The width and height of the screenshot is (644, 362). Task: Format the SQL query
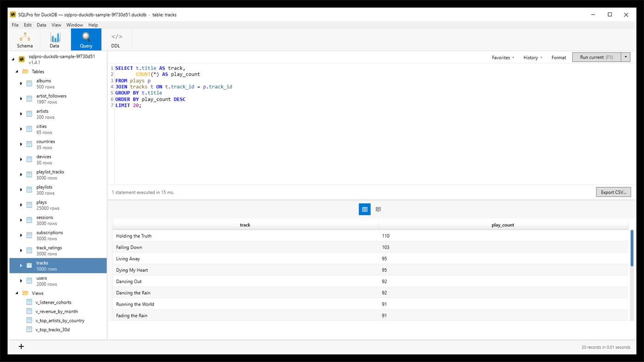559,57
